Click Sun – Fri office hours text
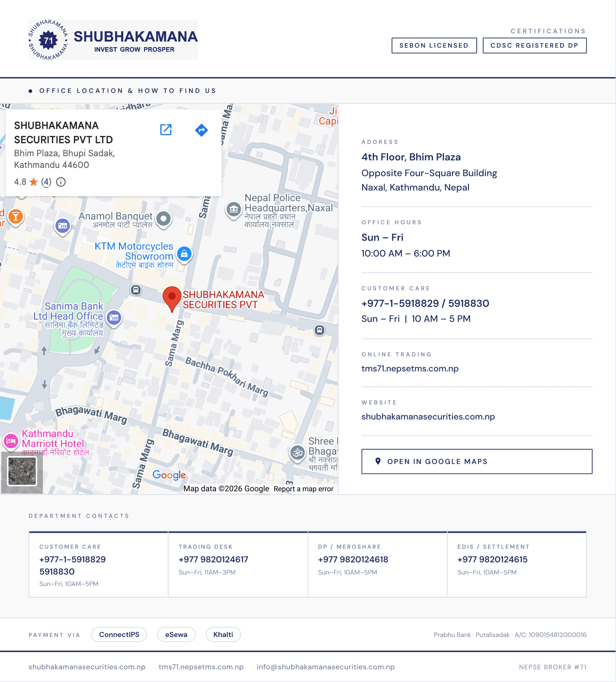This screenshot has width=616, height=682. coord(382,238)
